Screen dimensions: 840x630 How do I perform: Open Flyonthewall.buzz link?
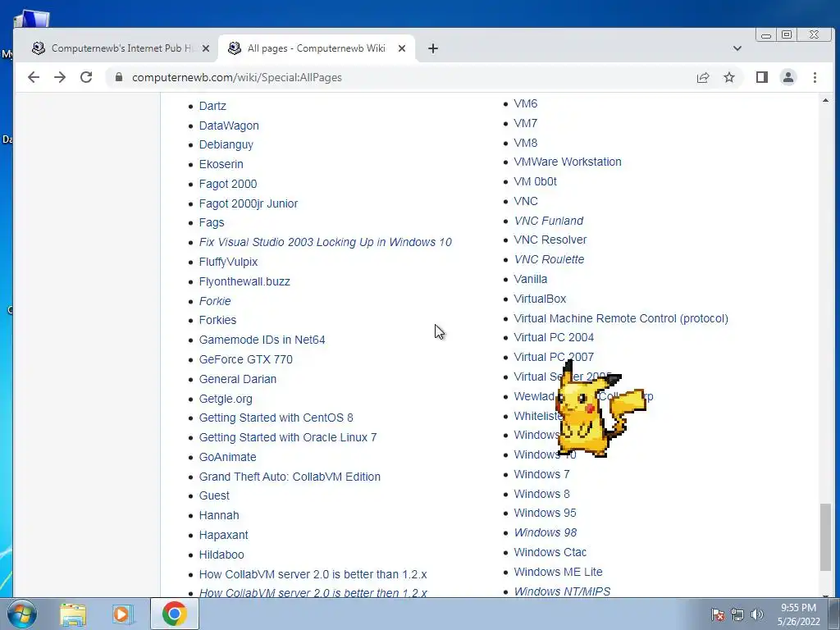(244, 281)
